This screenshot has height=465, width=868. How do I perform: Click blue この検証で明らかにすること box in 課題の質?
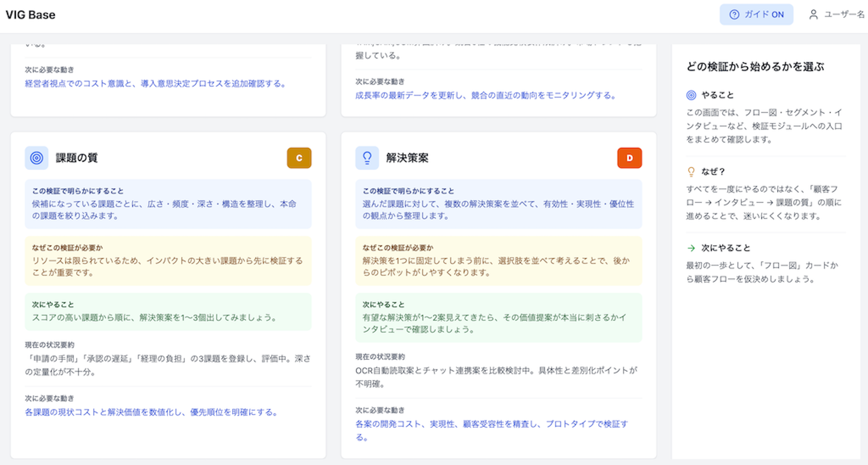pos(168,204)
